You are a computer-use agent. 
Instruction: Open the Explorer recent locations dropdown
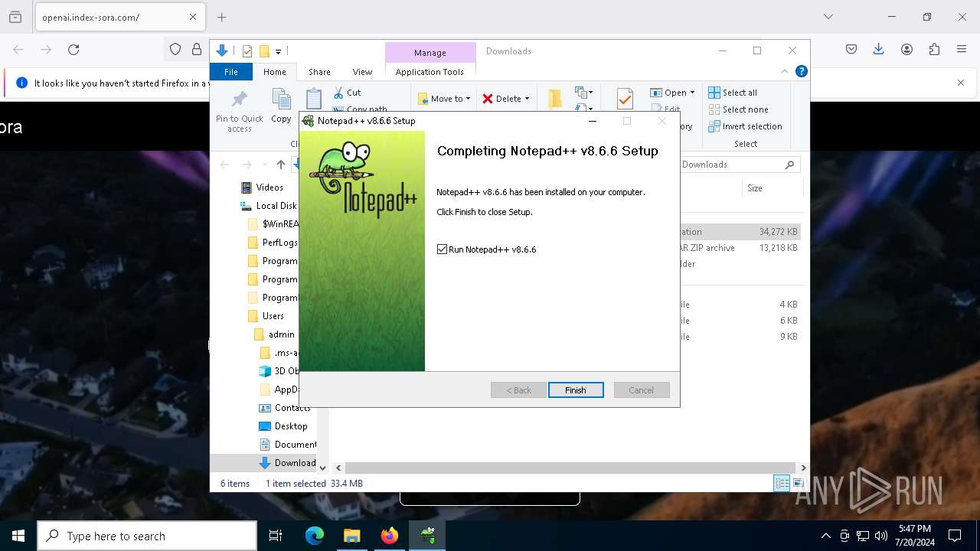pos(265,165)
